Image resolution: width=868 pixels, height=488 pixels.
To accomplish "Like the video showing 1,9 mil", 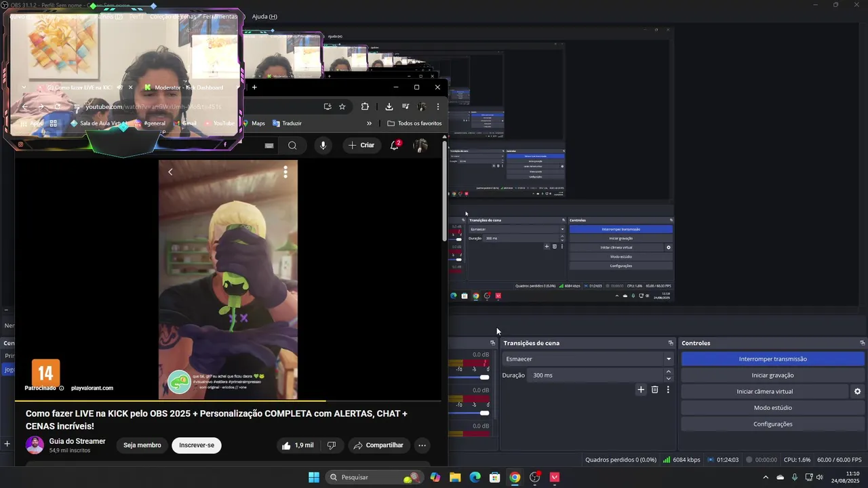I will coord(298,445).
